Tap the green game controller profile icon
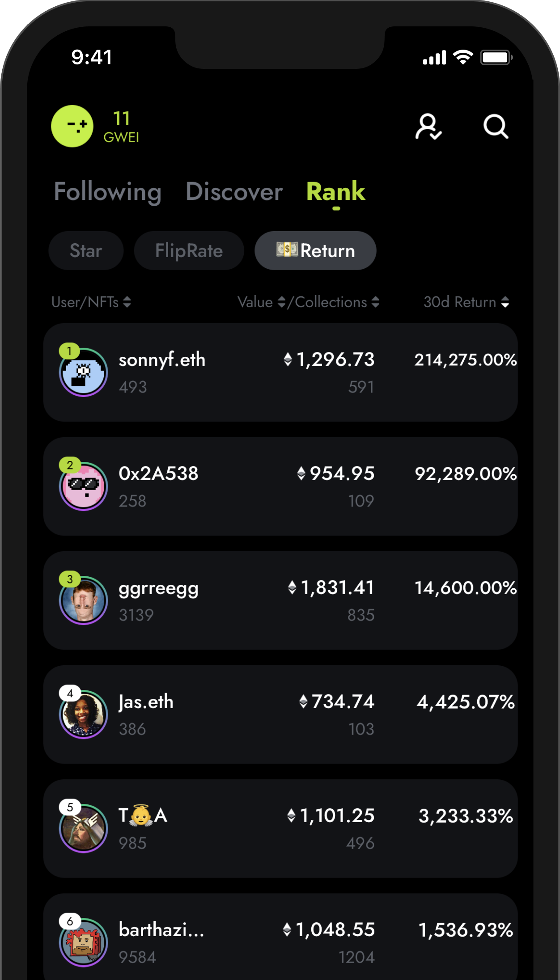The height and width of the screenshot is (980, 560). 72,126
